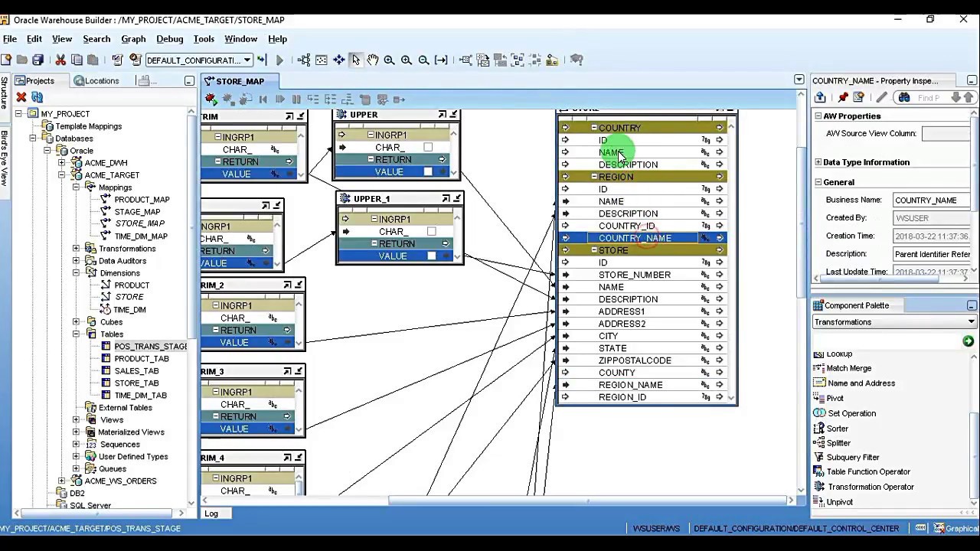Click the Debug bug icon in mapping toolbar

coord(211,99)
